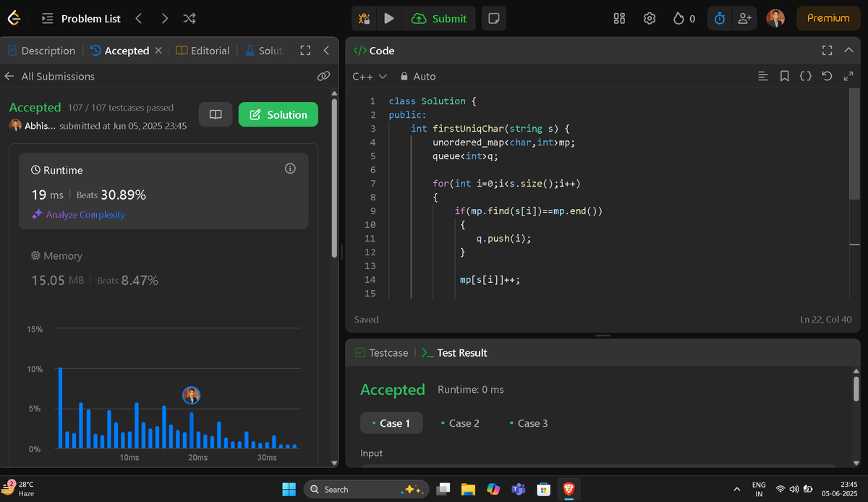Go to next problem arrow
868x502 pixels.
pyautogui.click(x=165, y=18)
